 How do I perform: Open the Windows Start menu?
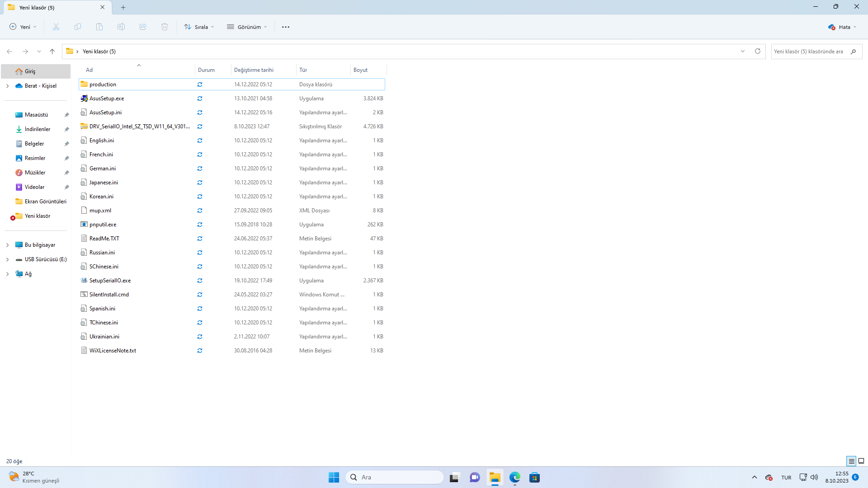pyautogui.click(x=334, y=477)
